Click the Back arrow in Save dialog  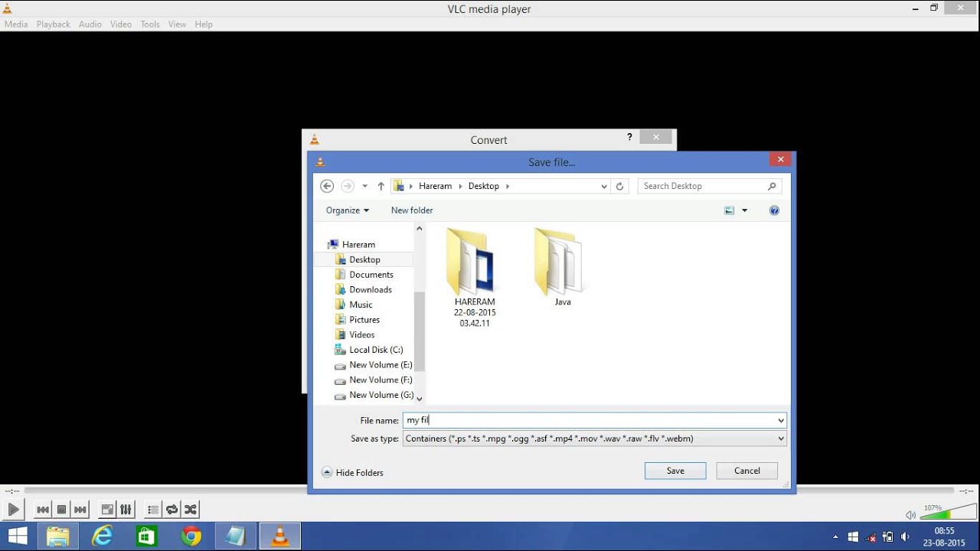coord(327,186)
